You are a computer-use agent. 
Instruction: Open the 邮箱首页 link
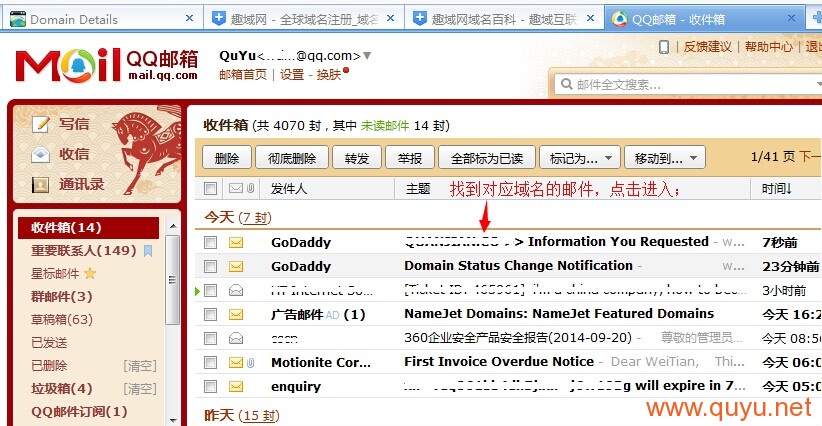tap(243, 74)
